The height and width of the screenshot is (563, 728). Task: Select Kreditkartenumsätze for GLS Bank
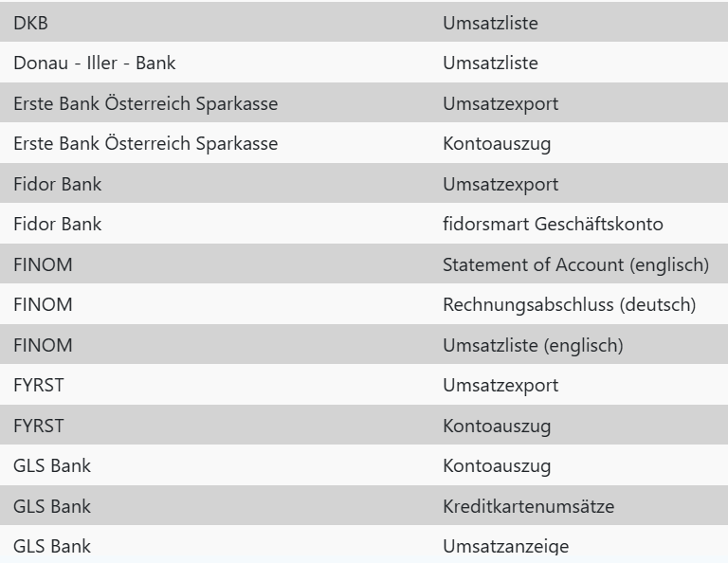[528, 507]
